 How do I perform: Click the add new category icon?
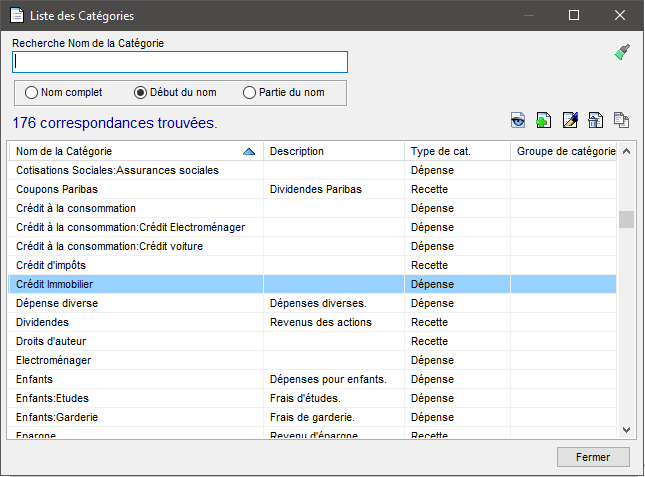pyautogui.click(x=543, y=121)
